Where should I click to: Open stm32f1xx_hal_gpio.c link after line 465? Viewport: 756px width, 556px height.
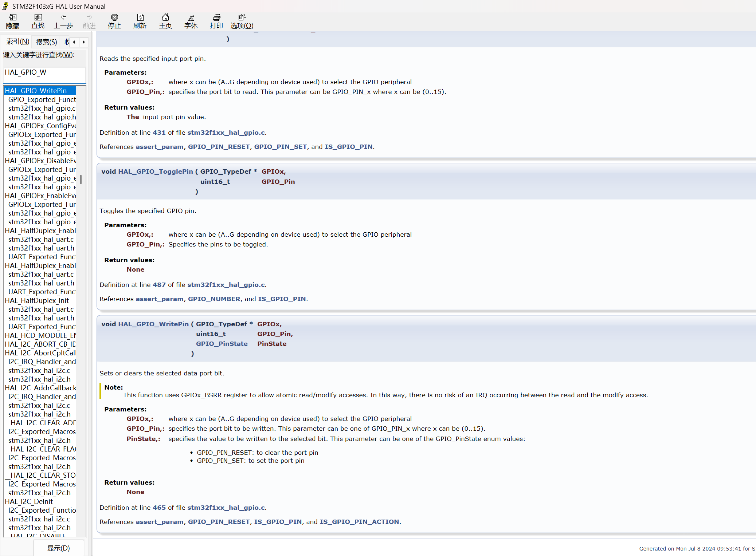tap(226, 508)
